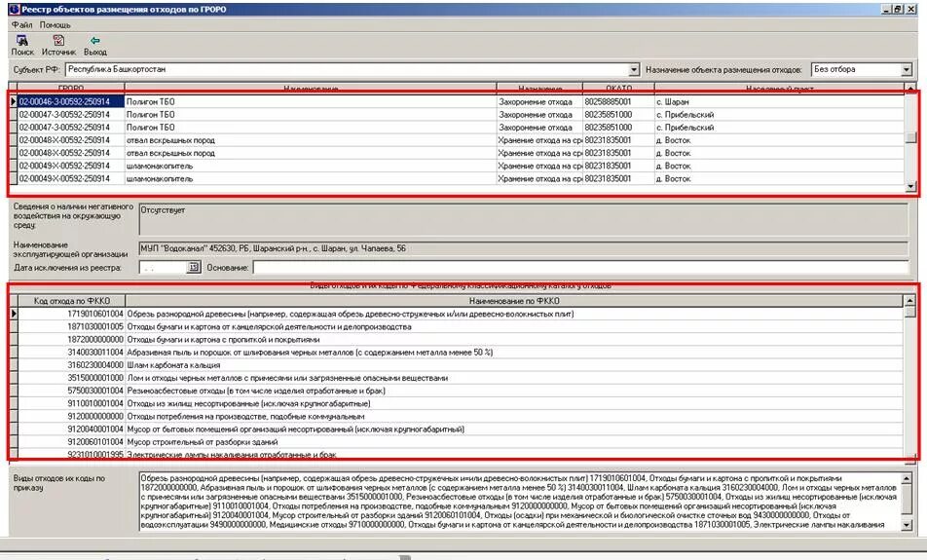This screenshot has width=927, height=560.
Task: Expand the Субъект РФ dropdown
Action: pos(634,70)
